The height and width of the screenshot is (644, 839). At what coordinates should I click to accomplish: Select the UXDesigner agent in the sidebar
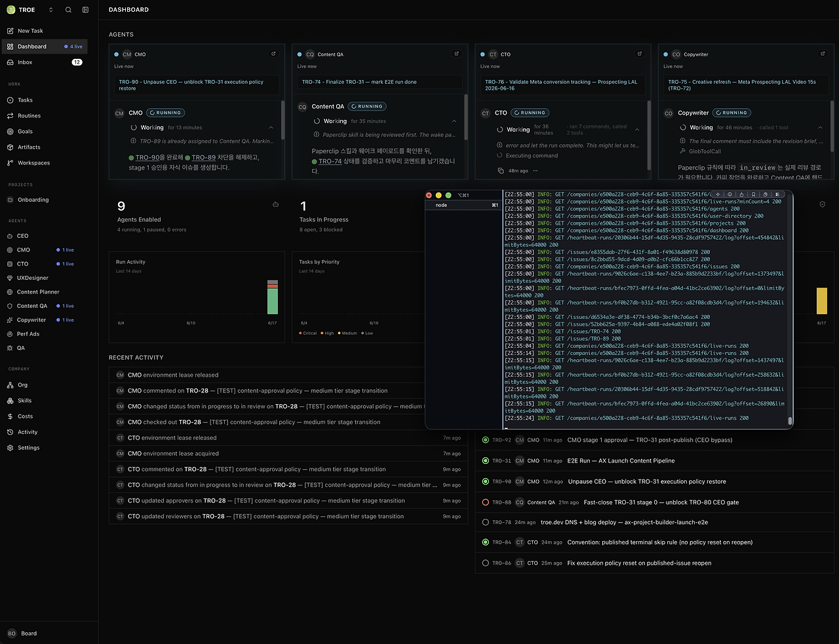pyautogui.click(x=44, y=278)
